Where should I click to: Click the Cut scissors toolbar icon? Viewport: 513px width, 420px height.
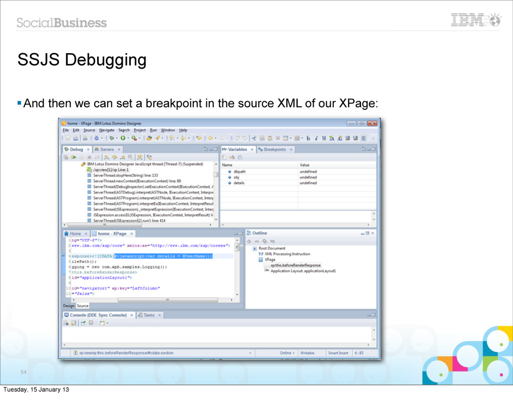(x=254, y=138)
